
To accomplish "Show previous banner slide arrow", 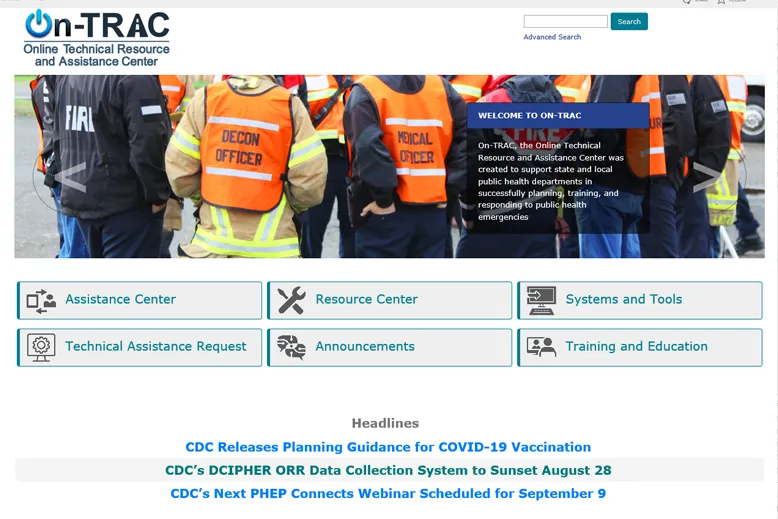I will (71, 177).
